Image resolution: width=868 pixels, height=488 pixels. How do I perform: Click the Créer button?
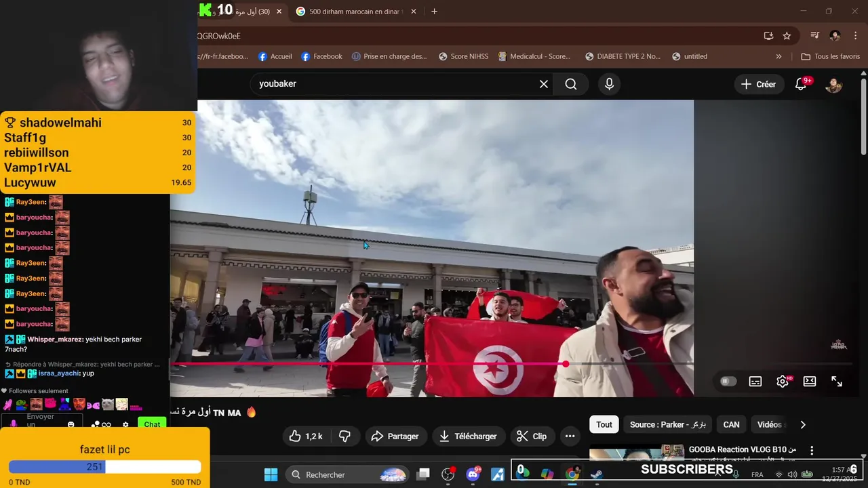pos(758,84)
